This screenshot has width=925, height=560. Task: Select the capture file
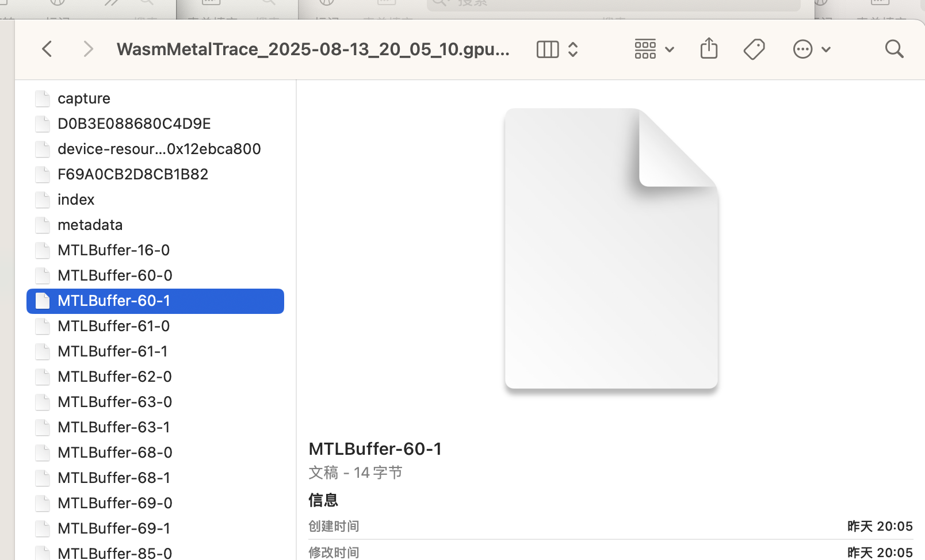[84, 98]
